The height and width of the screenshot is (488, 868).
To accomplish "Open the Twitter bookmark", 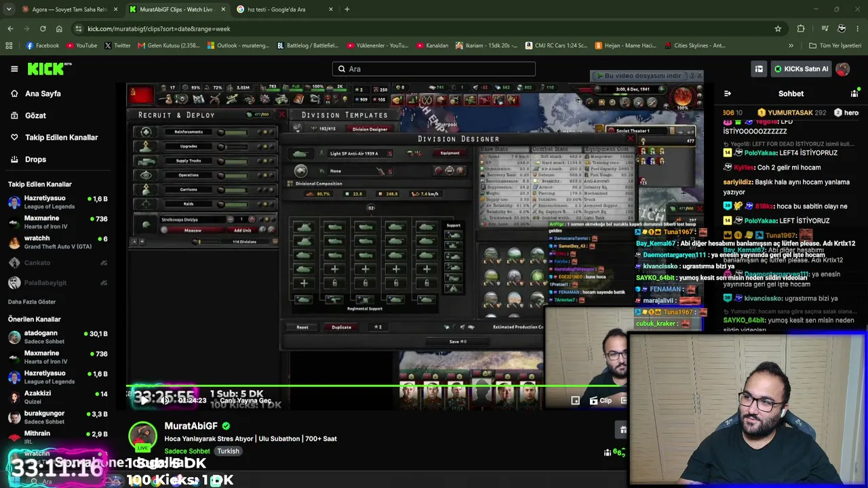I will click(117, 45).
